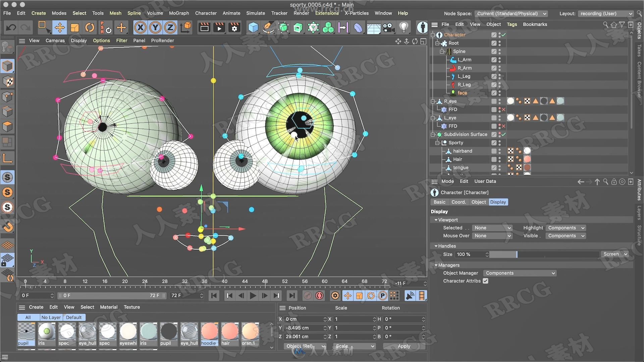644x362 pixels.
Task: Select the Move tool in toolbar
Action: [59, 27]
